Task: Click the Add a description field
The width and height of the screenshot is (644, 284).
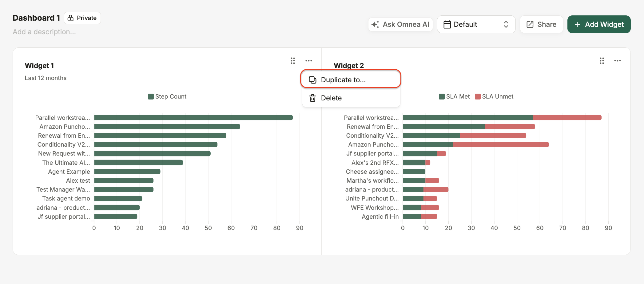Action: tap(44, 32)
